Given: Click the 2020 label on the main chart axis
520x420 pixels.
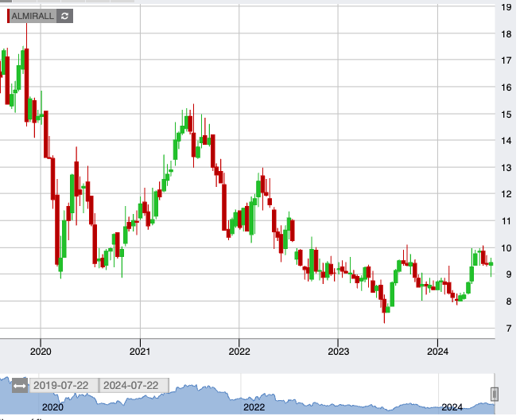Looking at the screenshot, I should pos(41,352).
